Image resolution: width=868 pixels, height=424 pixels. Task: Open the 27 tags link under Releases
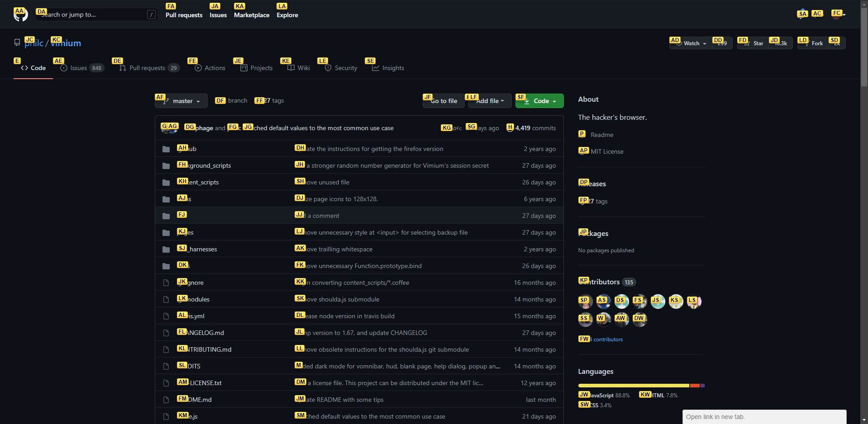pos(593,201)
